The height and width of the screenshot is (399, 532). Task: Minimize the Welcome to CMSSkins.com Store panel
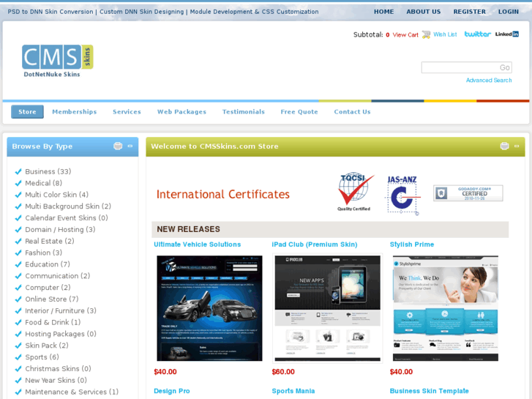(517, 146)
